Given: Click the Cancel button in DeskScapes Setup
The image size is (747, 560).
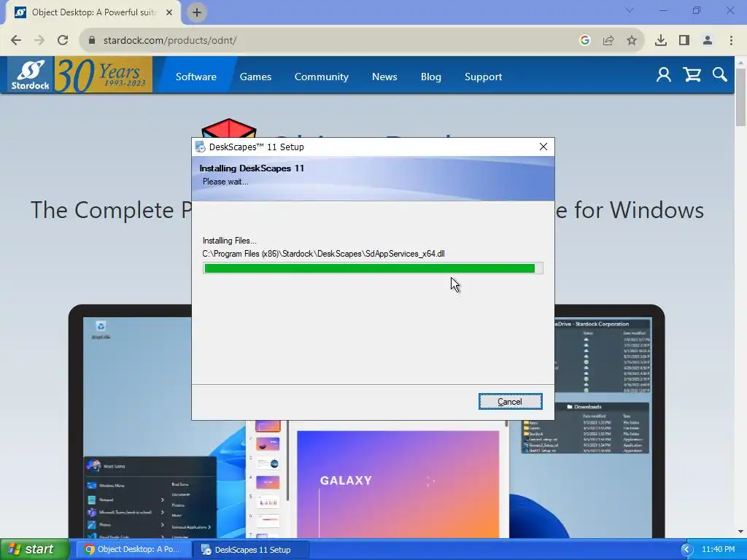Looking at the screenshot, I should click(510, 402).
